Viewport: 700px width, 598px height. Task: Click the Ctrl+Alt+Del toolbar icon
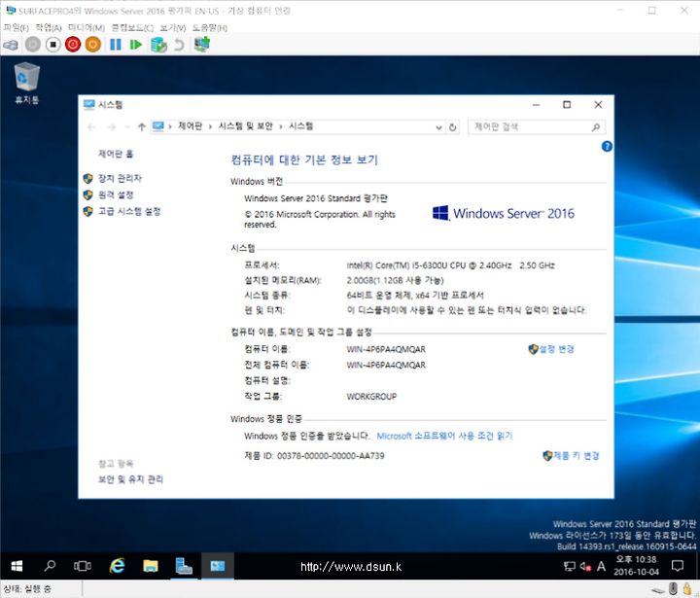coord(11,45)
